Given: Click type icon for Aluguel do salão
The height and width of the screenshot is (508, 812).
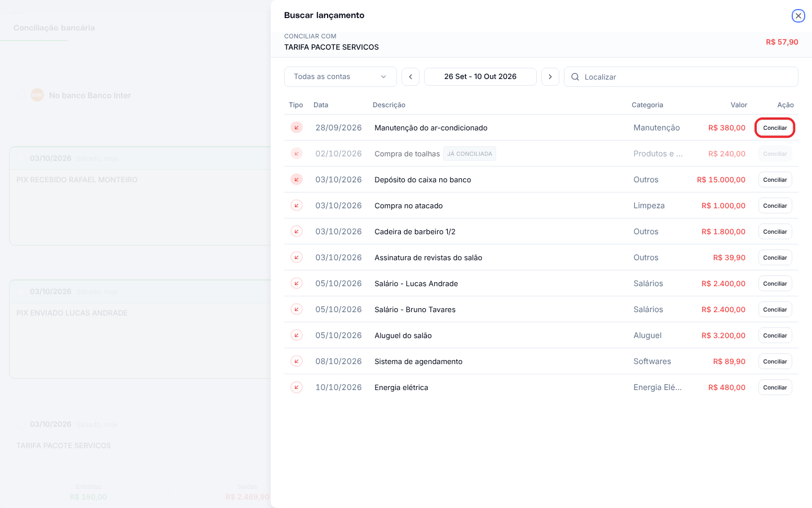Looking at the screenshot, I should (x=297, y=335).
